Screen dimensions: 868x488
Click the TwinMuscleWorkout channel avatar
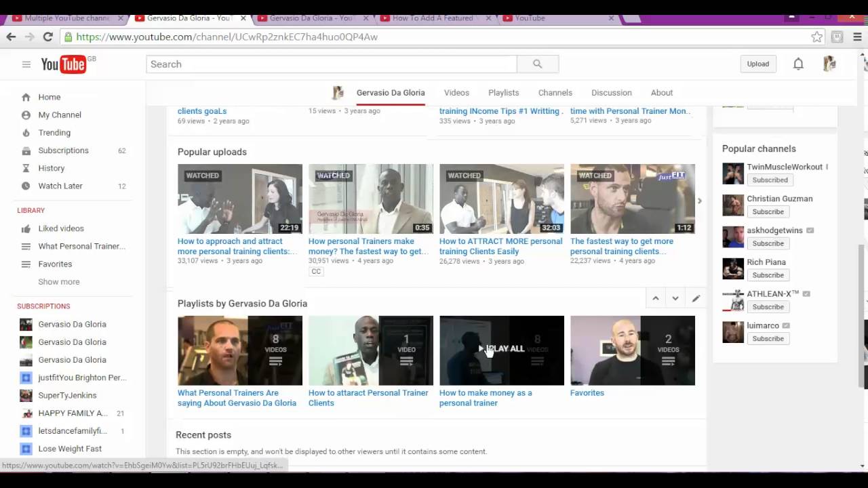pyautogui.click(x=733, y=174)
